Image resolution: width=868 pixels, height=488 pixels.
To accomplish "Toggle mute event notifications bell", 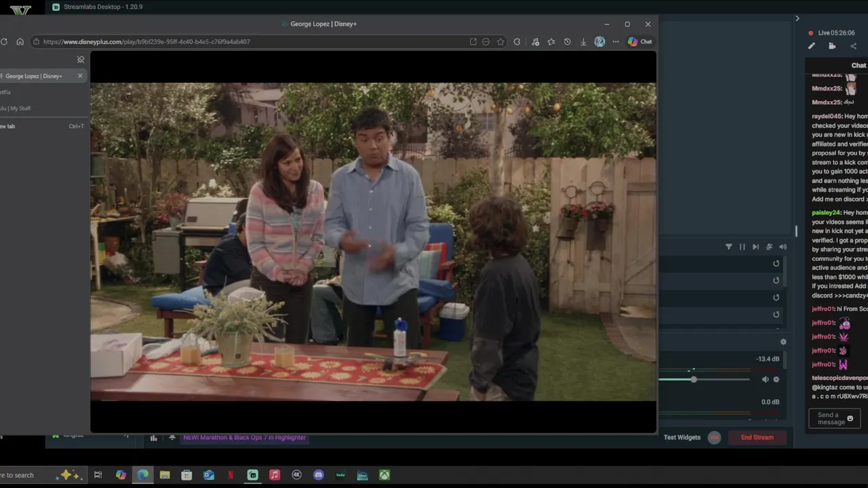I will click(x=769, y=247).
